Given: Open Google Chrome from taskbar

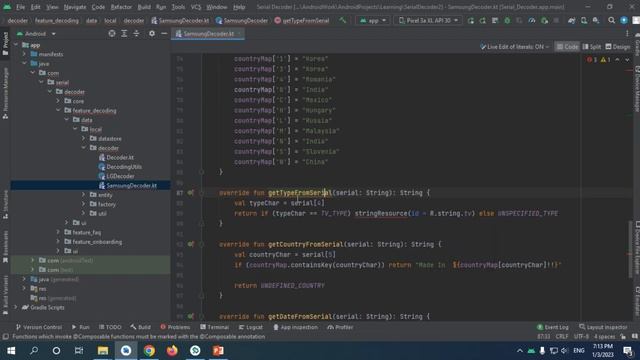Looking at the screenshot, I should tap(149, 351).
